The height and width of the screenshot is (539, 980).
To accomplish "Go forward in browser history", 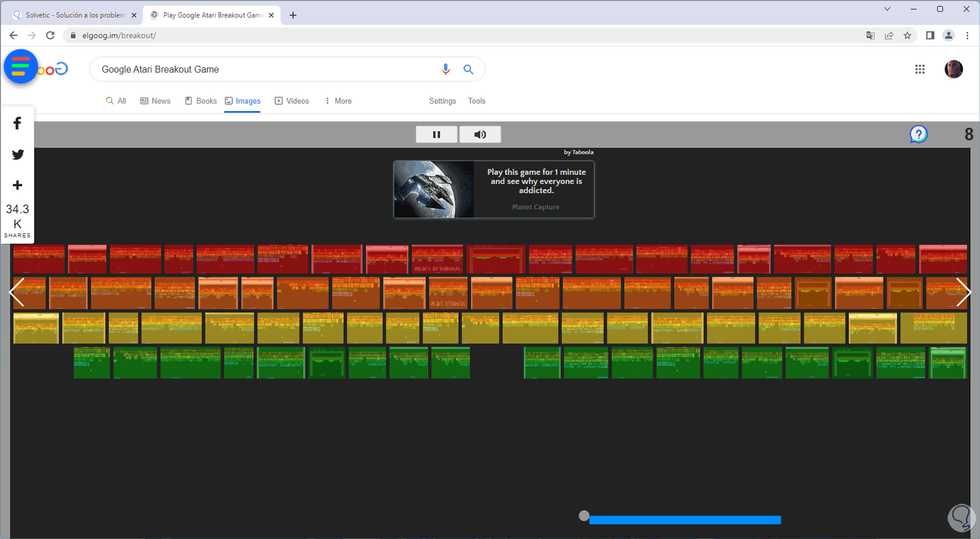I will pyautogui.click(x=32, y=35).
